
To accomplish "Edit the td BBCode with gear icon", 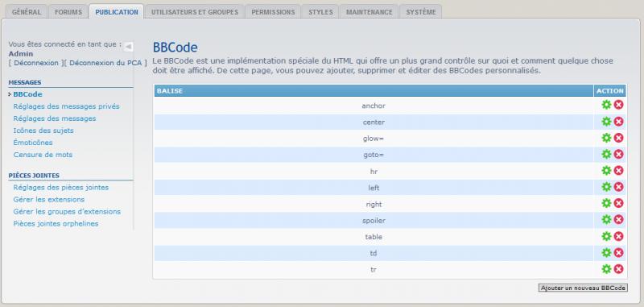I will point(606,253).
